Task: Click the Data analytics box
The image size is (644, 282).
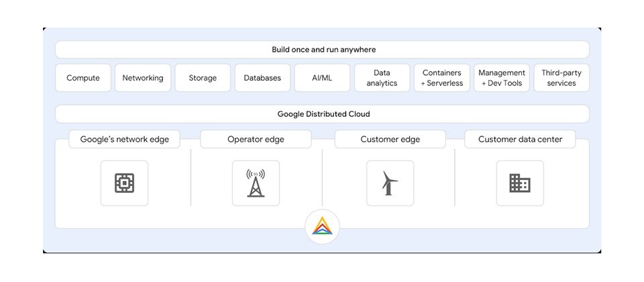Action: pyautogui.click(x=382, y=78)
